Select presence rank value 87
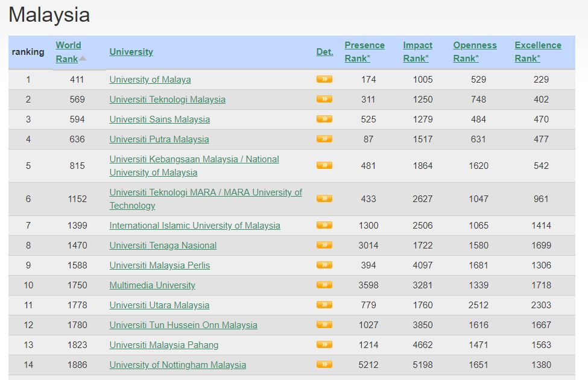The height and width of the screenshot is (380, 588). click(368, 139)
